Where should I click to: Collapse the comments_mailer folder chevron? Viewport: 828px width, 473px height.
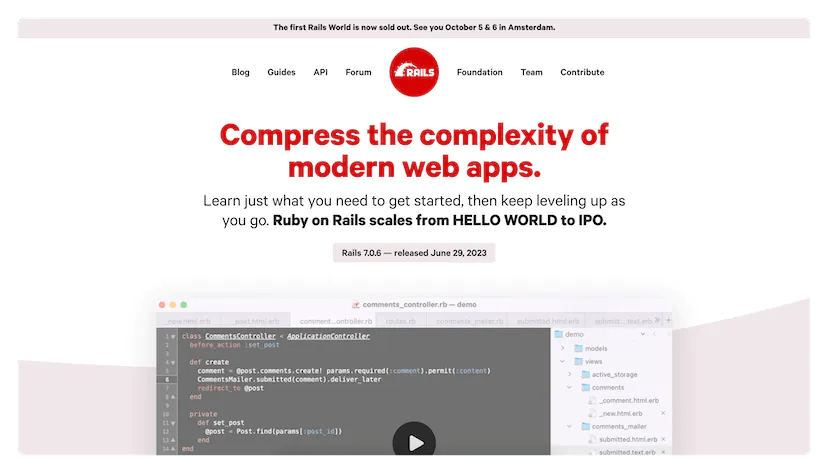coord(570,427)
